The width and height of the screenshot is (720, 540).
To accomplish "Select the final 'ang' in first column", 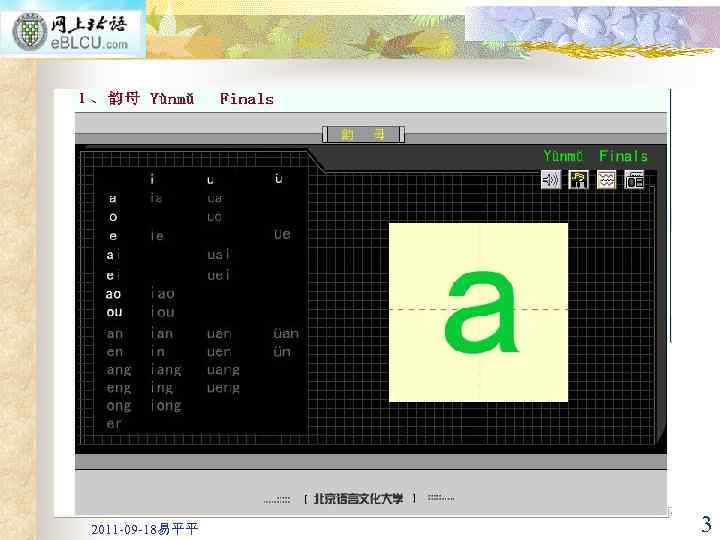I will click(x=118, y=371).
